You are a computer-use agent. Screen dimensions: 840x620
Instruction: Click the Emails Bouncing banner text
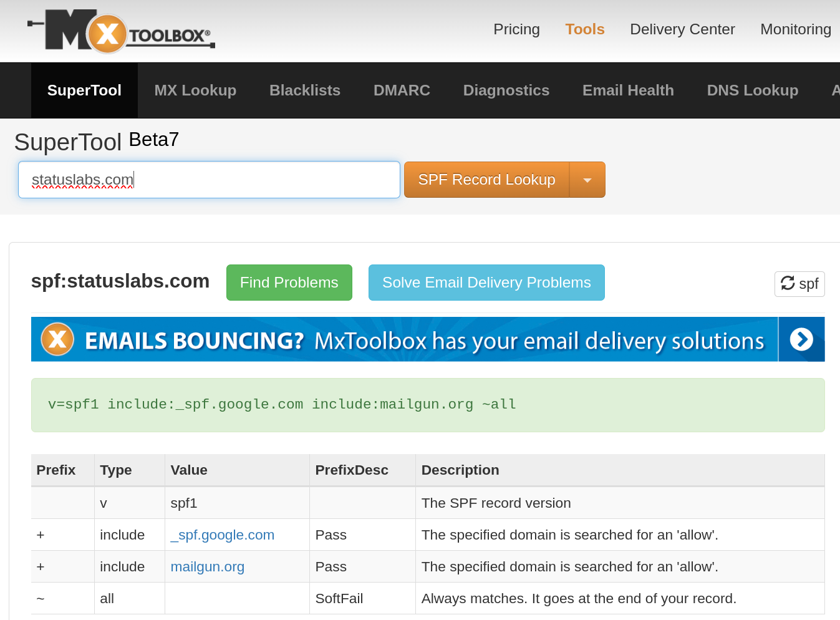click(425, 341)
